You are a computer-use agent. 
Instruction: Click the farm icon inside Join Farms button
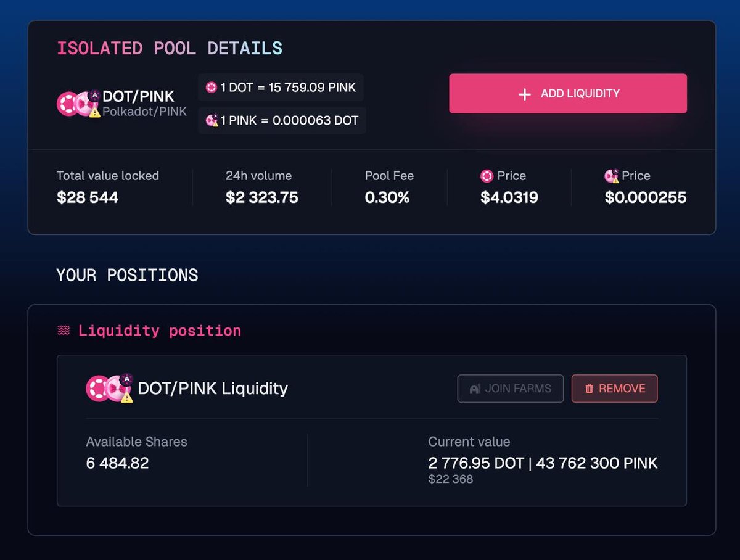click(475, 389)
